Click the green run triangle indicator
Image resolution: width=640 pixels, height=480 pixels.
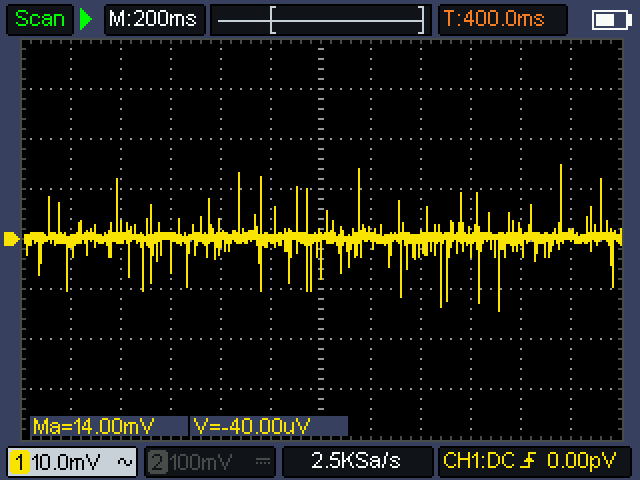pyautogui.click(x=86, y=19)
